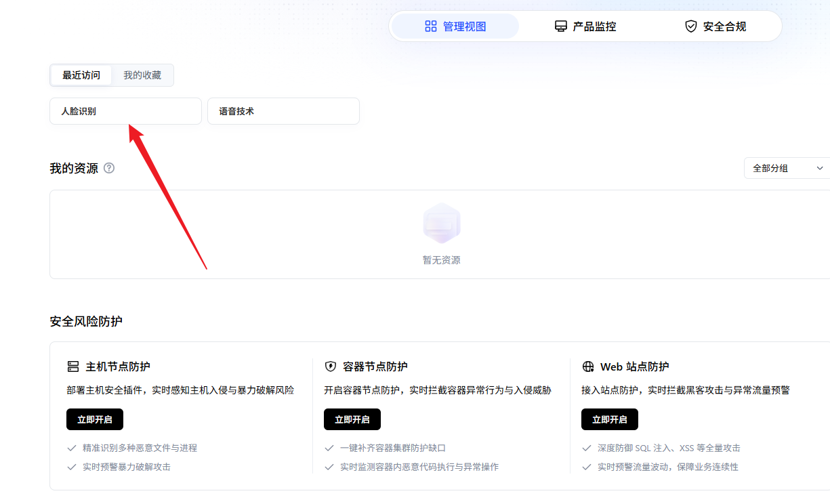
Task: Click the description 开启容器节点防护，实时拦截容器异常行为与入侵威胁
Action: pyautogui.click(x=438, y=390)
